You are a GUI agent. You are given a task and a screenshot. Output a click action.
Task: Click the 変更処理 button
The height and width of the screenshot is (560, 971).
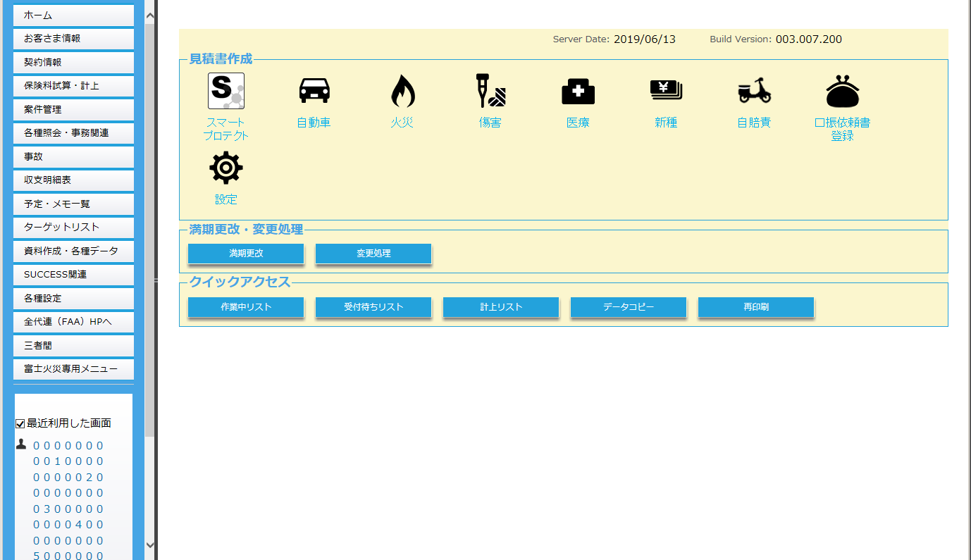pos(373,254)
